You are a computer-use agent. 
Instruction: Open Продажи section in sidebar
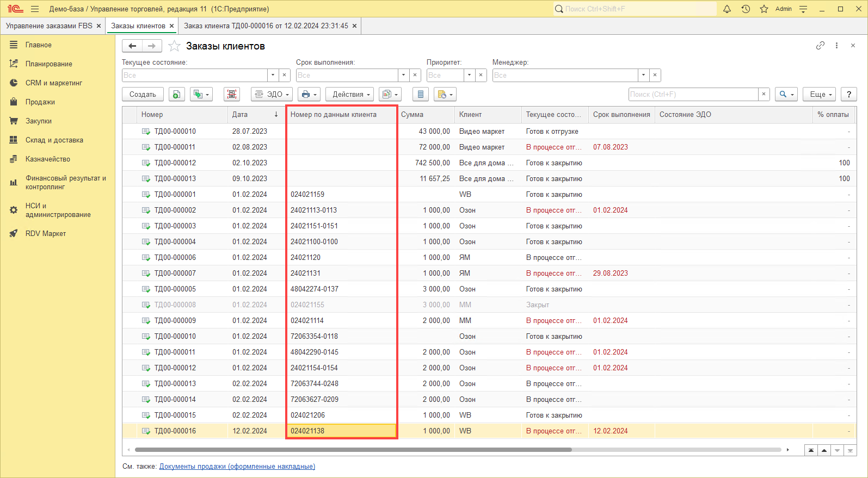pos(40,102)
